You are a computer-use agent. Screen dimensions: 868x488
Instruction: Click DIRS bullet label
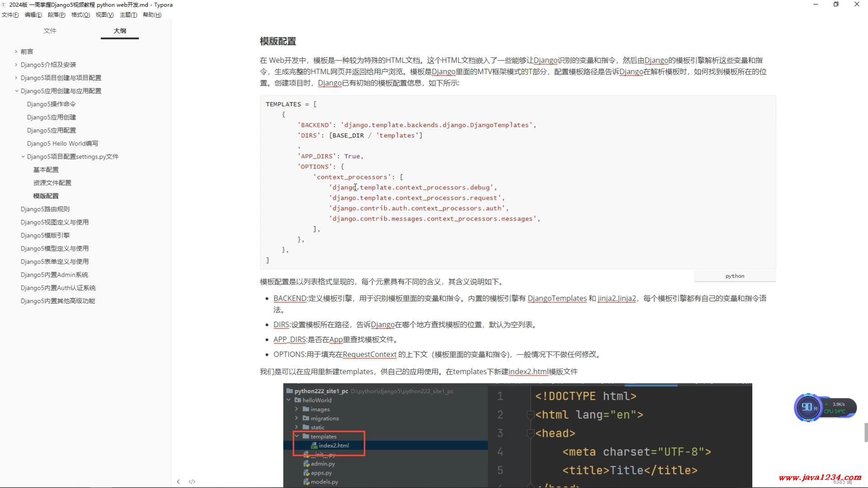click(x=281, y=324)
